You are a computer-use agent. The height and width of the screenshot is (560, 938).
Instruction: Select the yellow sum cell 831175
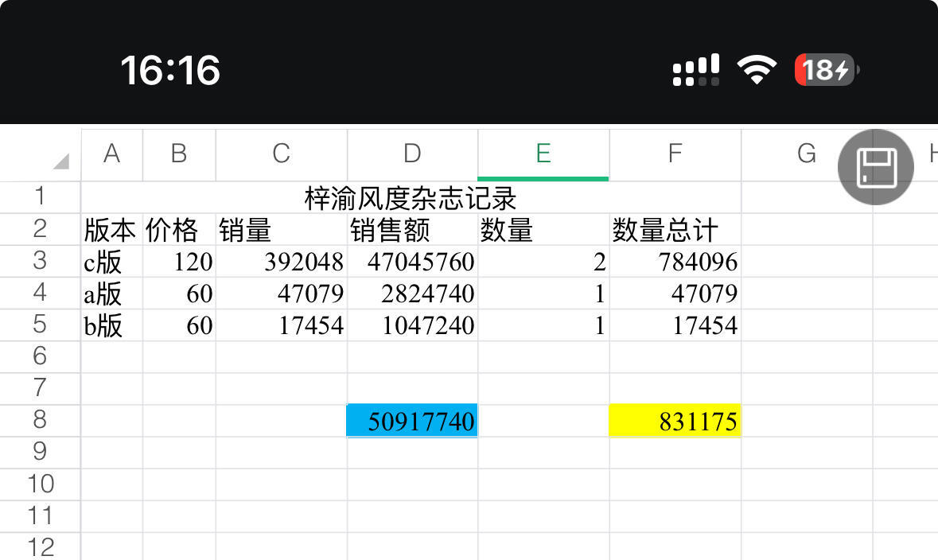[675, 421]
